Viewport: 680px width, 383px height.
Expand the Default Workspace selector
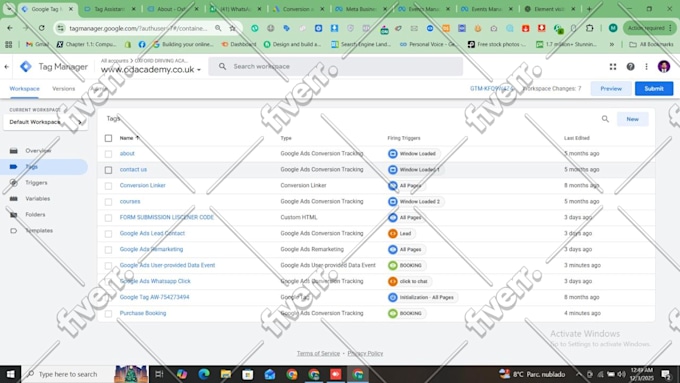pos(46,122)
